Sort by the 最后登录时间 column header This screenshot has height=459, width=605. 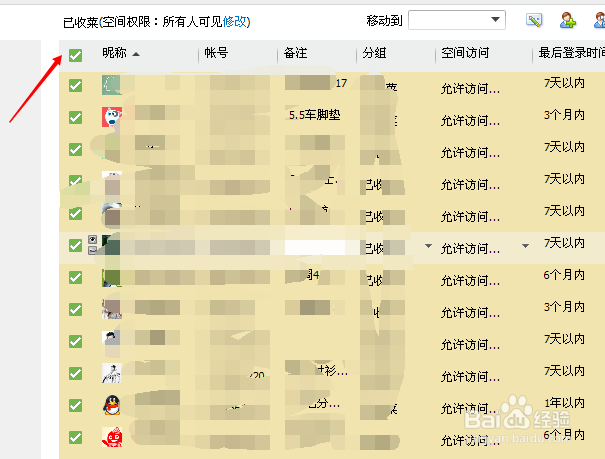click(x=571, y=52)
